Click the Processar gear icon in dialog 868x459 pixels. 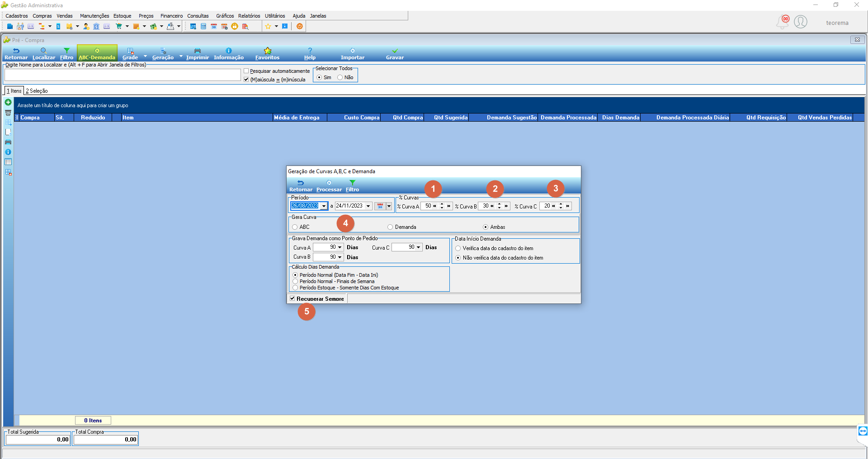329,183
